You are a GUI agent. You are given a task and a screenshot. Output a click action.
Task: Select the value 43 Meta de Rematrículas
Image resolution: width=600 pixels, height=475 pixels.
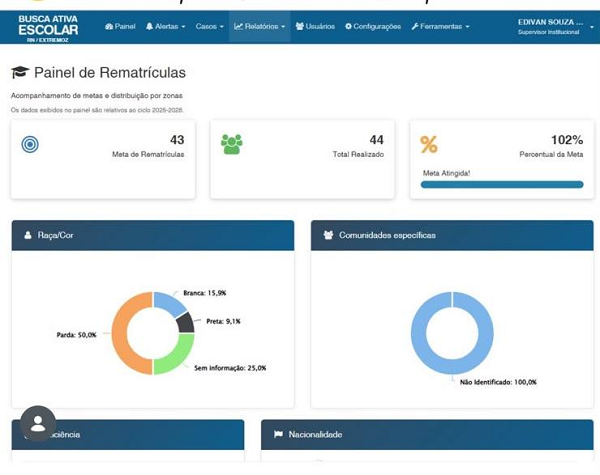coord(177,140)
